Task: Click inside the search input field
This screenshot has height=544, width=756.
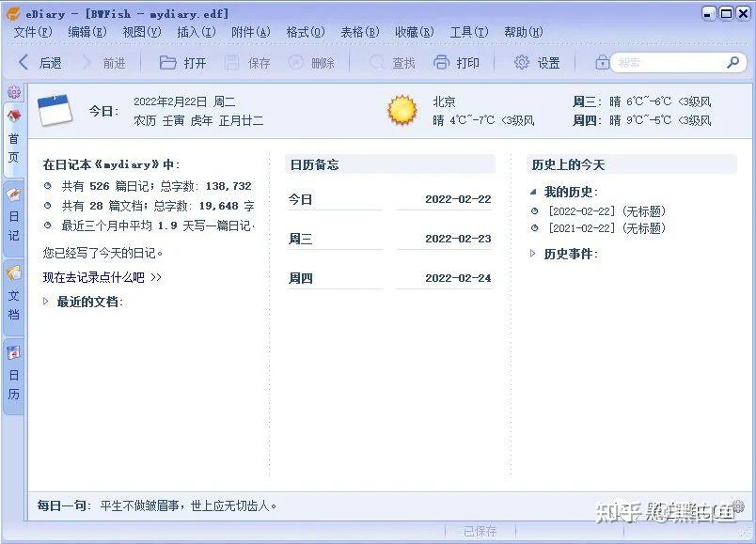Action: click(x=668, y=63)
